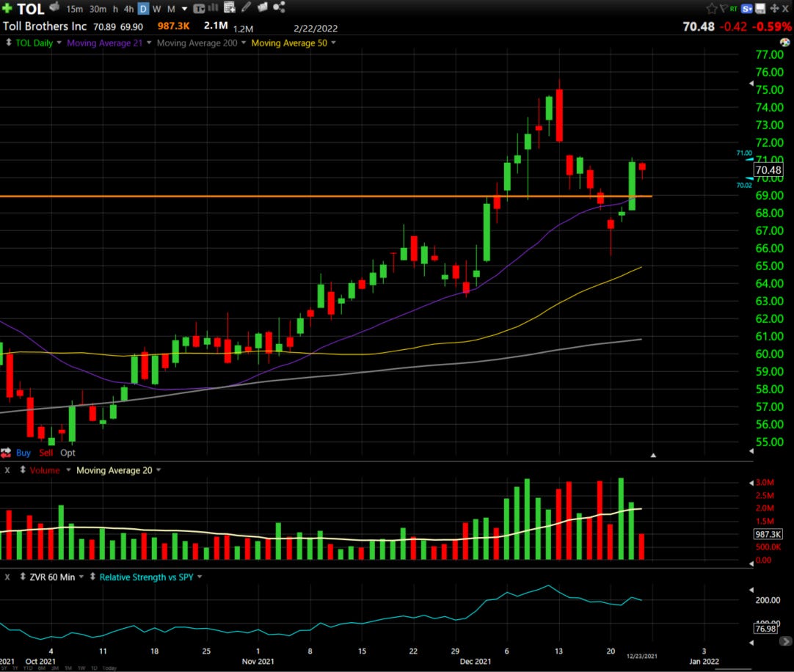Click up-down arrows icon beside TOL Daily

8,43
